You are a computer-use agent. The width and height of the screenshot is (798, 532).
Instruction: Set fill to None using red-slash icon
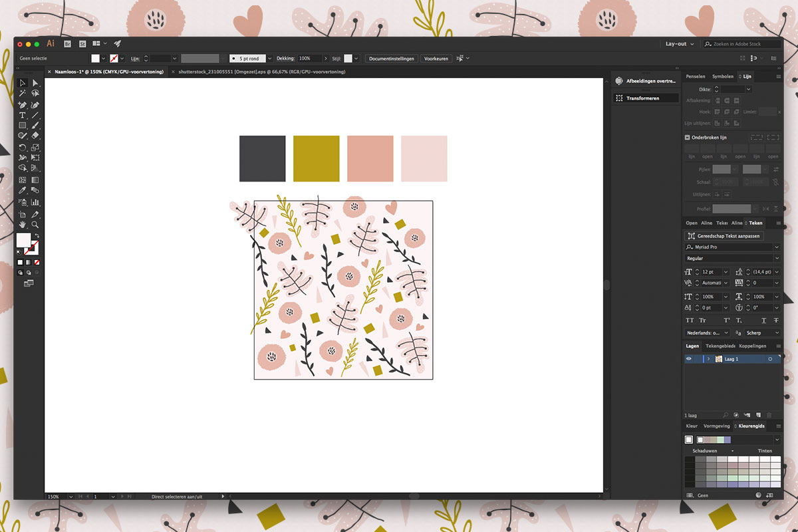[36, 263]
